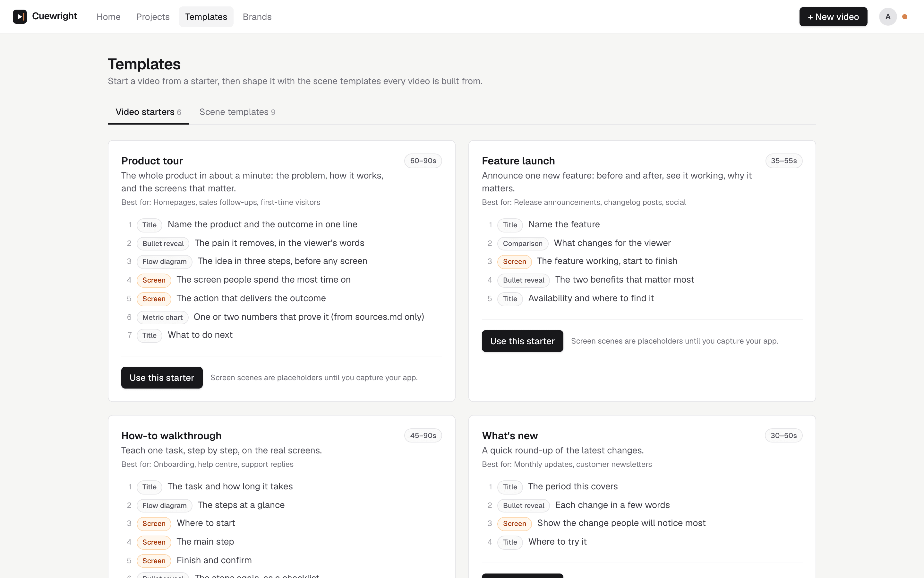Click the 35–55s duration badge
Screen dimensions: 924x578
[x=783, y=161]
